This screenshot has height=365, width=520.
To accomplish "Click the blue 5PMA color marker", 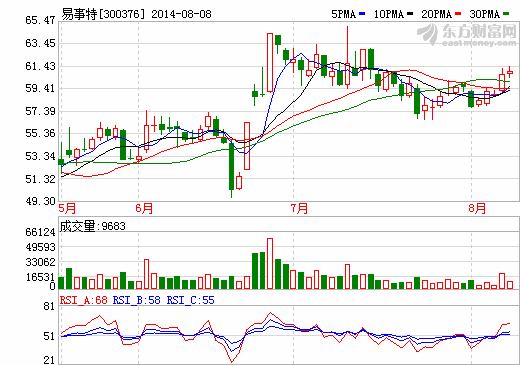I will click(x=362, y=14).
